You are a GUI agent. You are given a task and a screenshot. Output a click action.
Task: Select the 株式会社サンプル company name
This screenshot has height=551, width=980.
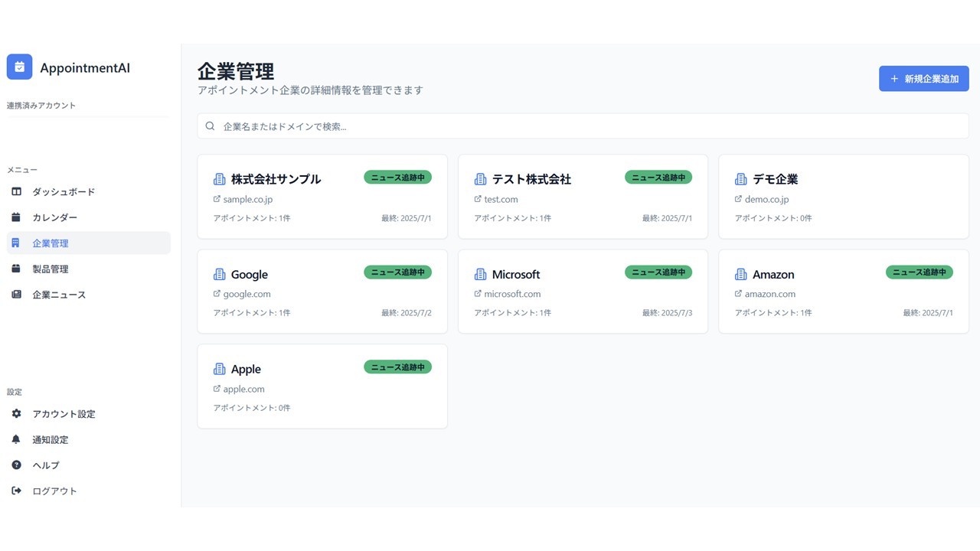(276, 179)
